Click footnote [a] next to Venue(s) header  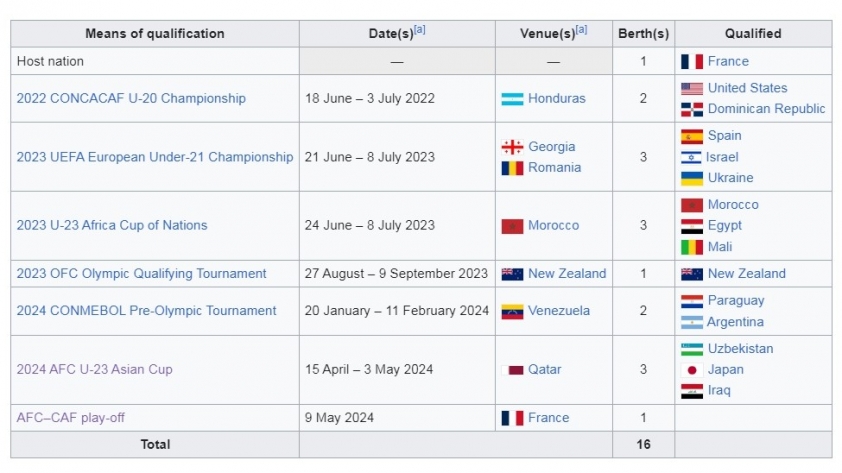(x=581, y=30)
